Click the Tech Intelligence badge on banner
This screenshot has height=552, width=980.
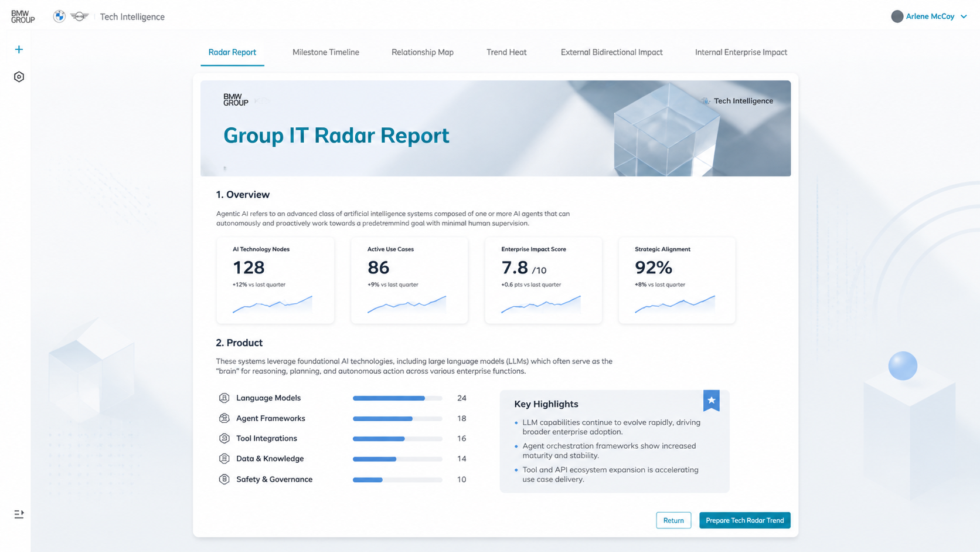pos(737,101)
